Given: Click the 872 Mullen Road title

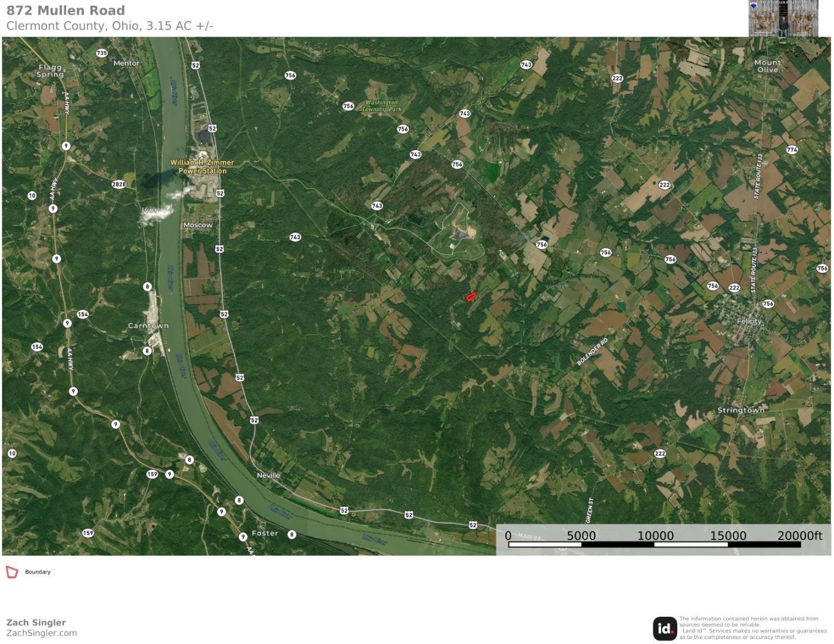Looking at the screenshot, I should [66, 11].
